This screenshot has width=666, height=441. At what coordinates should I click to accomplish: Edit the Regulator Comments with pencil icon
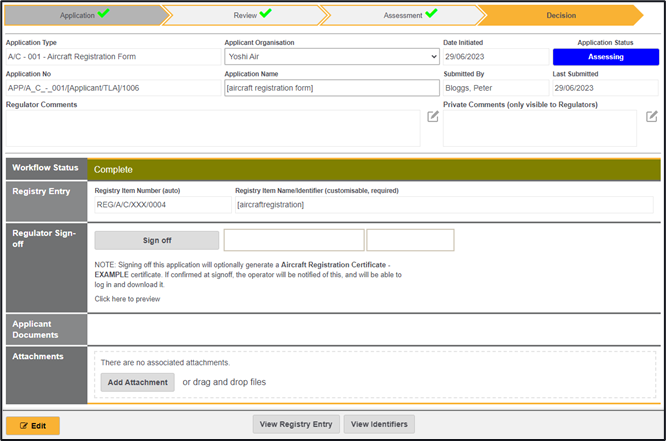[x=433, y=117]
